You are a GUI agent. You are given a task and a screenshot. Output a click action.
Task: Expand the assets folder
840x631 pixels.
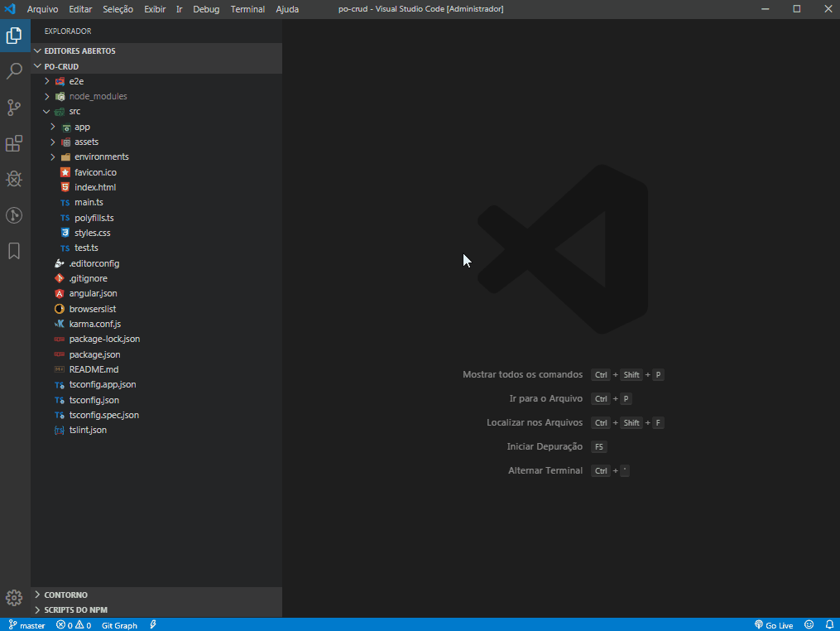point(52,142)
